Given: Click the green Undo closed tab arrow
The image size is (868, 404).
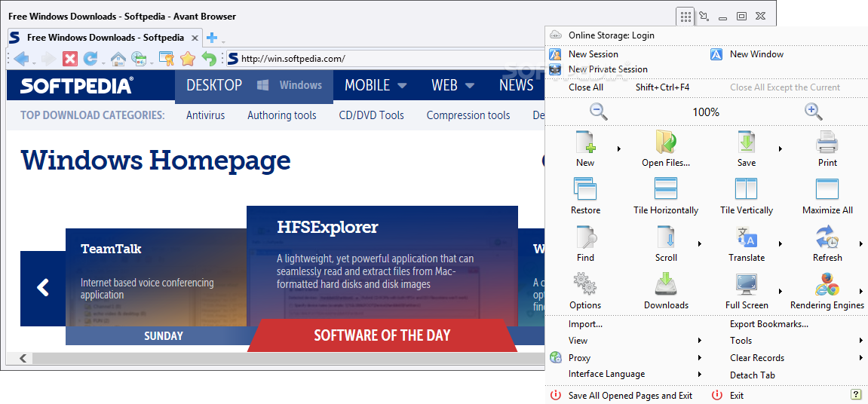Looking at the screenshot, I should tap(209, 59).
